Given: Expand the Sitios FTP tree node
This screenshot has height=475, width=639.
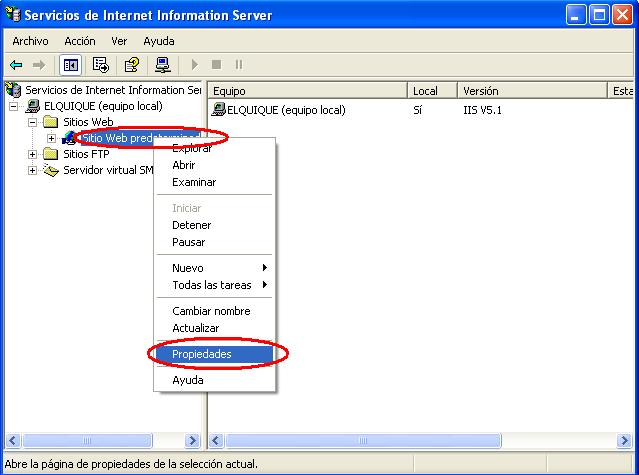Looking at the screenshot, I should 32,154.
